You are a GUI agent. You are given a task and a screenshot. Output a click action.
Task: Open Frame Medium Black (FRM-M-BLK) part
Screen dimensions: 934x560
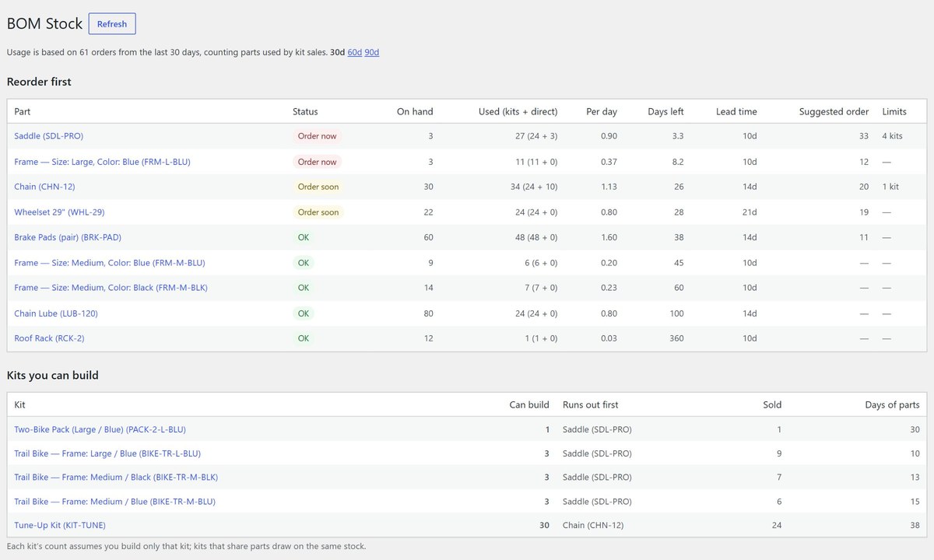pyautogui.click(x=111, y=288)
